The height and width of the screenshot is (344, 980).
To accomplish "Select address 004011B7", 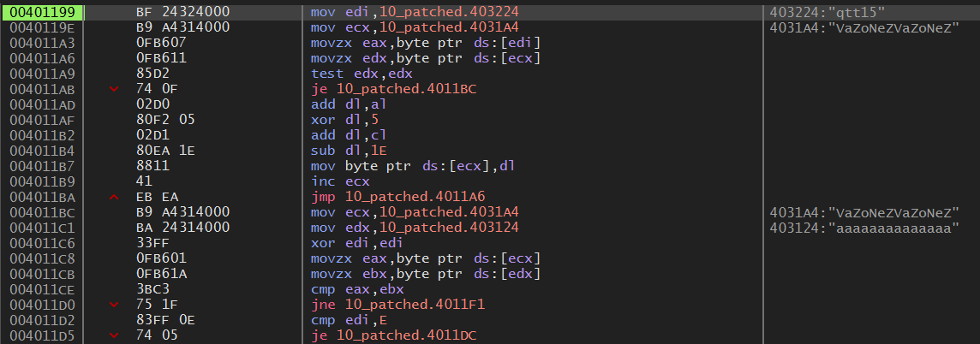I will pyautogui.click(x=43, y=166).
